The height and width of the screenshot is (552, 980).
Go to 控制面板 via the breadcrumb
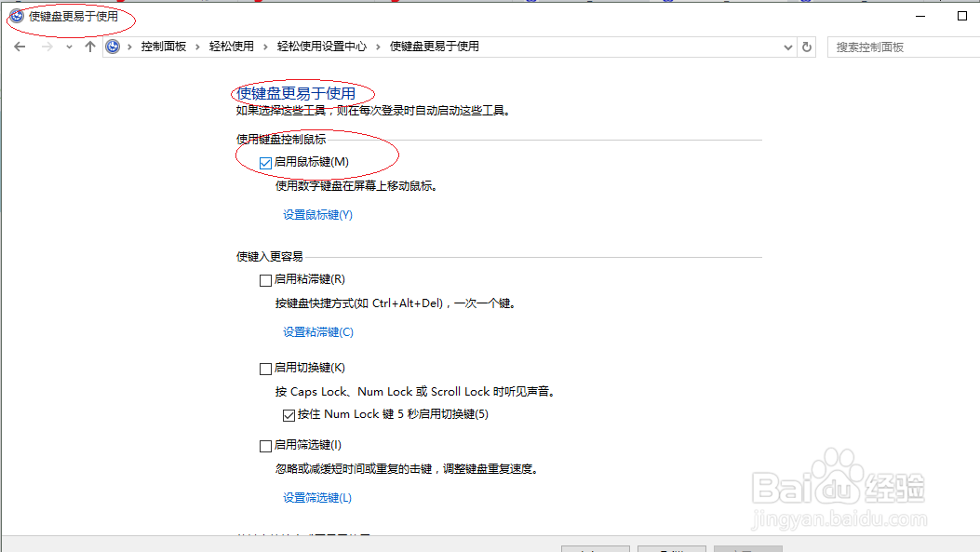tap(166, 46)
